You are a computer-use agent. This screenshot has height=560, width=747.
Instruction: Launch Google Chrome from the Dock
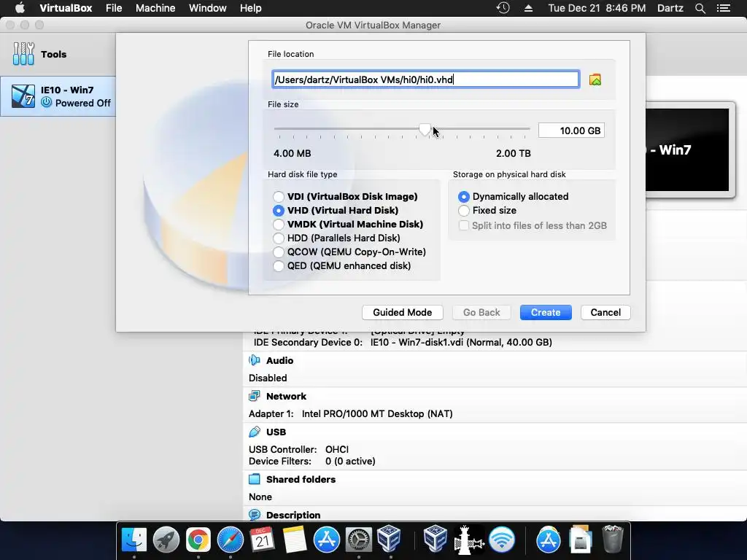(198, 540)
